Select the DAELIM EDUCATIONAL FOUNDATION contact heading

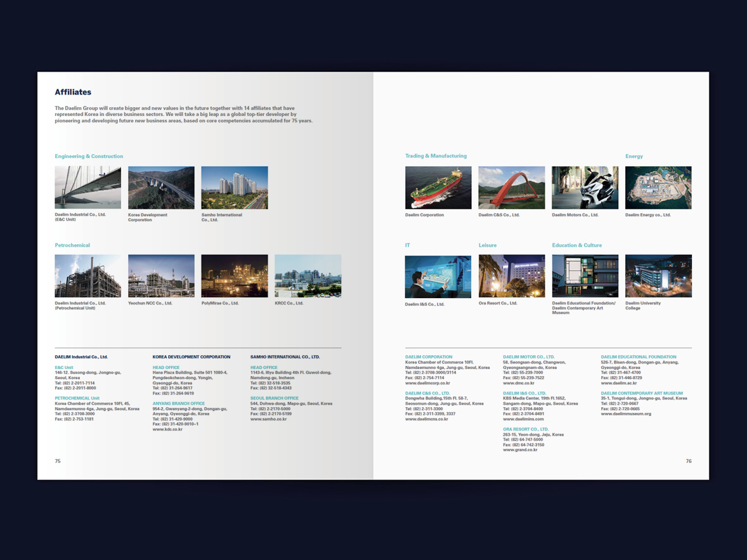pyautogui.click(x=639, y=357)
